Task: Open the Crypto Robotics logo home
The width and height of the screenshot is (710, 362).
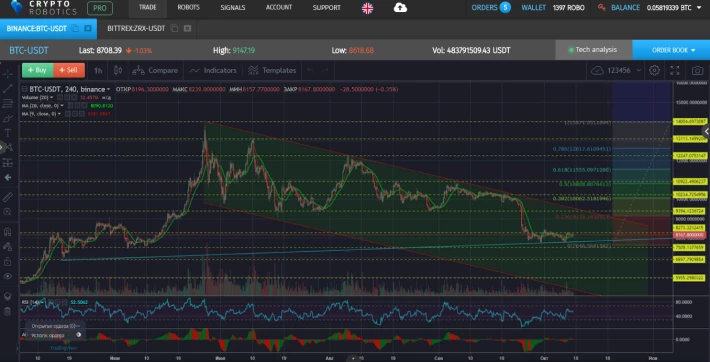Action: (43, 8)
